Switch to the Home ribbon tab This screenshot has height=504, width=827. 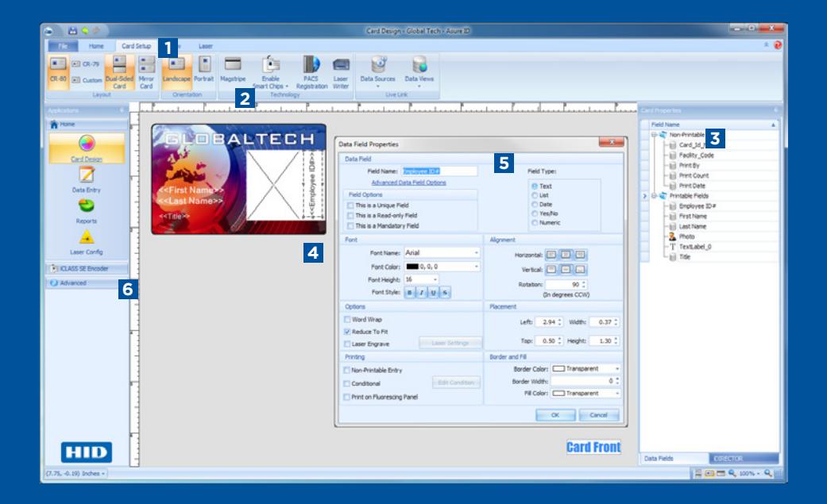pyautogui.click(x=96, y=46)
